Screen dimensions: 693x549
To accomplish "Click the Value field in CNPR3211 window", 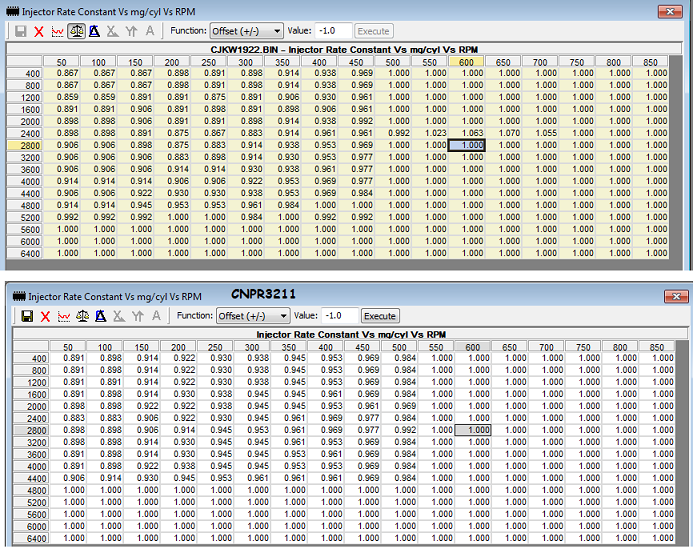I will tap(340, 316).
